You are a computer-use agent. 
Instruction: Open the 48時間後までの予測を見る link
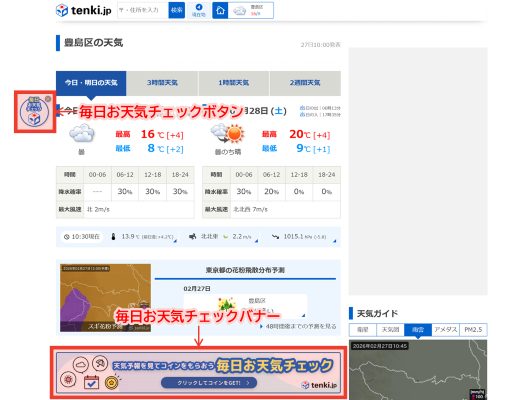298,327
